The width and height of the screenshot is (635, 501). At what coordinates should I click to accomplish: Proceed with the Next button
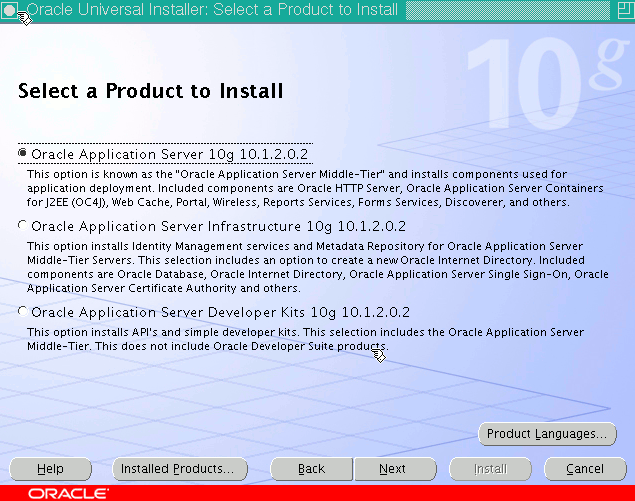pyautogui.click(x=395, y=469)
